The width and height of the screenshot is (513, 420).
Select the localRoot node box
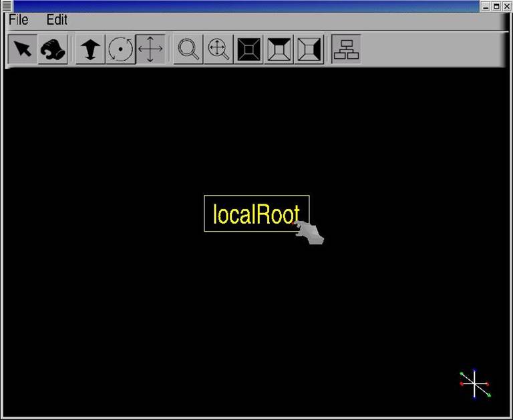256,214
